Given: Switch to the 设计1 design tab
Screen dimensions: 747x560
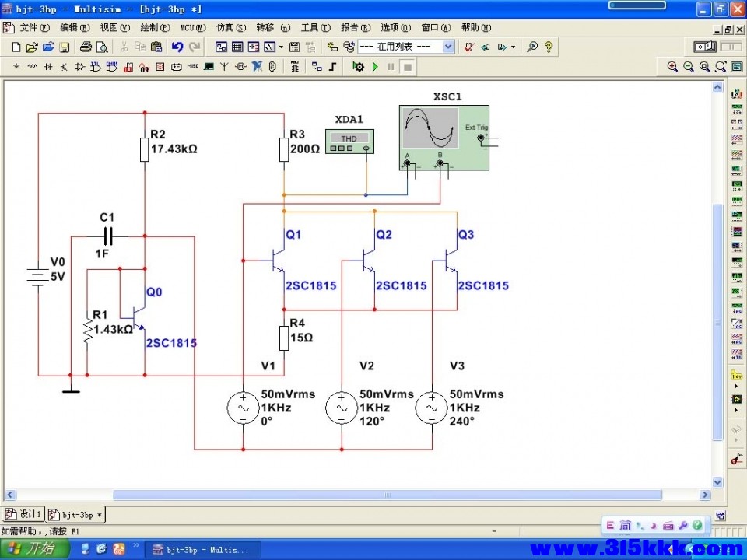Looking at the screenshot, I should [x=23, y=514].
